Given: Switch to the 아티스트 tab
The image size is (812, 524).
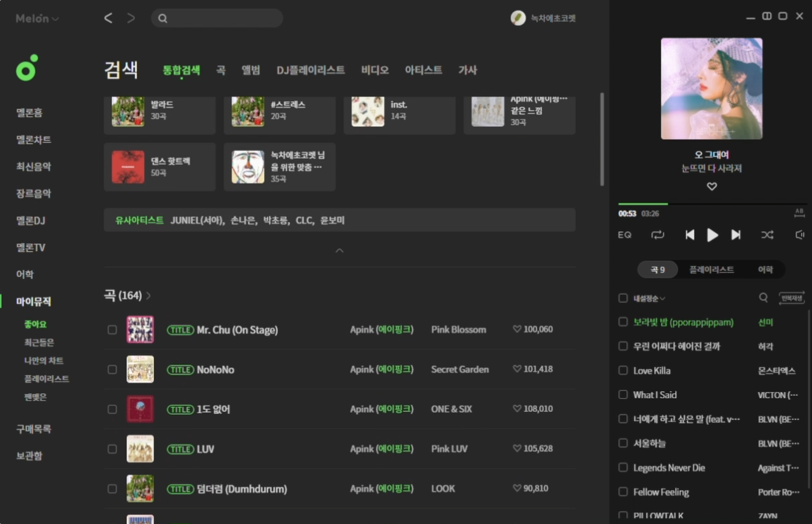Looking at the screenshot, I should point(423,70).
